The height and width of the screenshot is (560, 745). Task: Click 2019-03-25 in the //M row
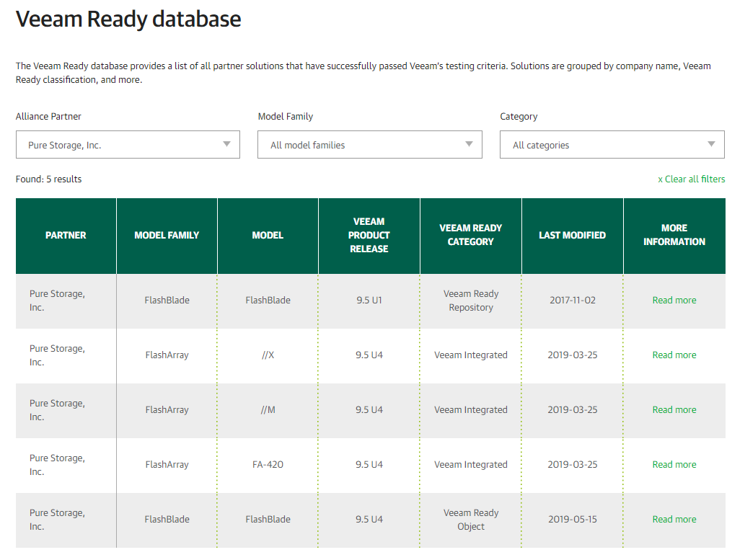point(573,409)
